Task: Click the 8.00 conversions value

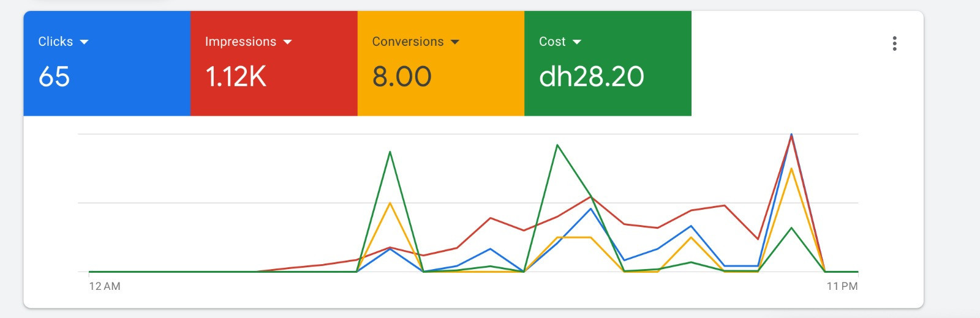Action: (402, 77)
